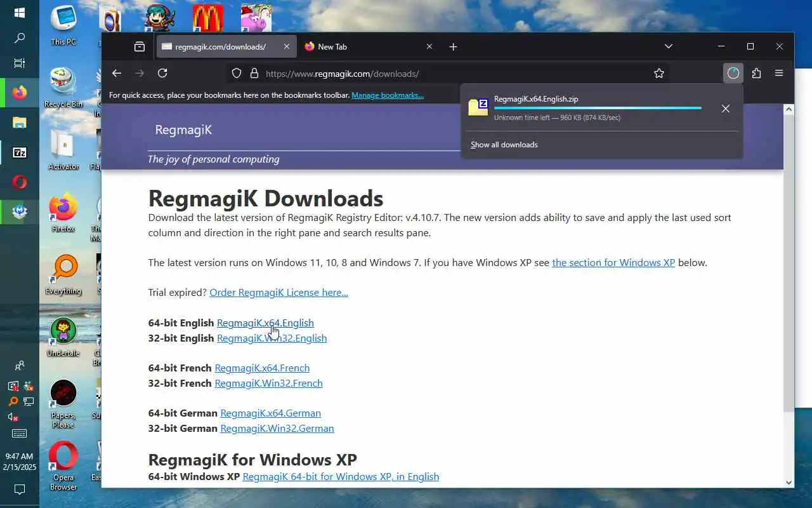Select the Recycle Bin desktop icon

pyautogui.click(x=63, y=87)
